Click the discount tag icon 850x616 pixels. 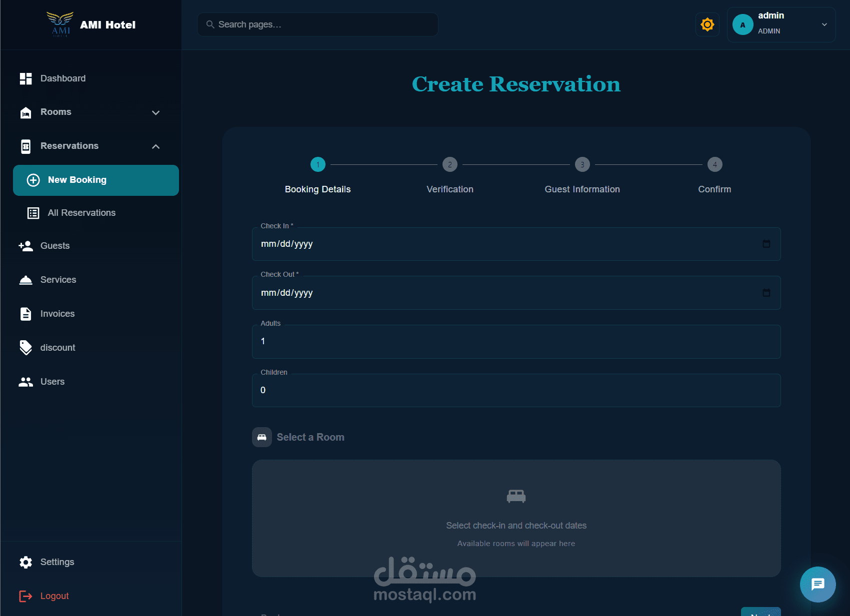26,348
